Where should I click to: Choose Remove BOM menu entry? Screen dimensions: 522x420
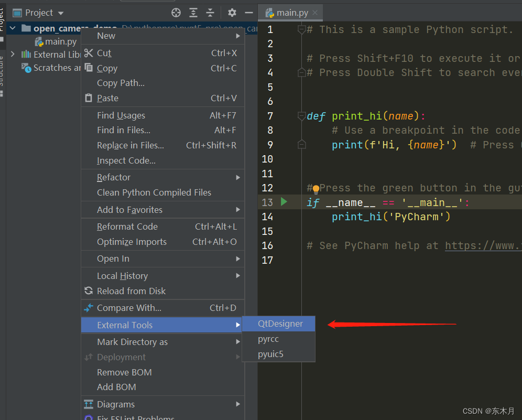point(163,372)
